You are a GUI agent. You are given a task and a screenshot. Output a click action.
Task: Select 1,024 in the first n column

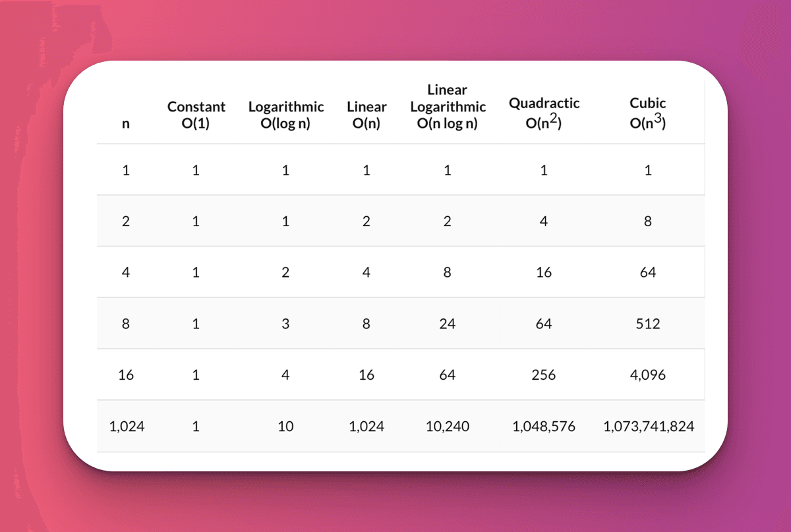126,427
